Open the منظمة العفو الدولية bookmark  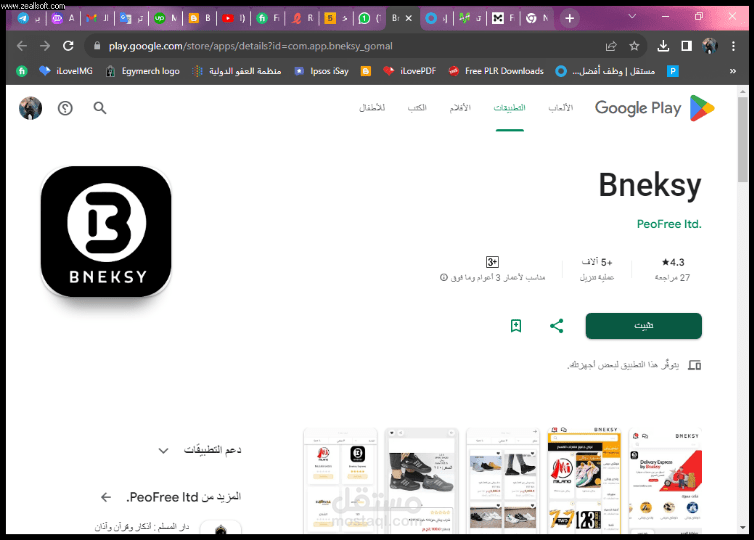tap(237, 71)
